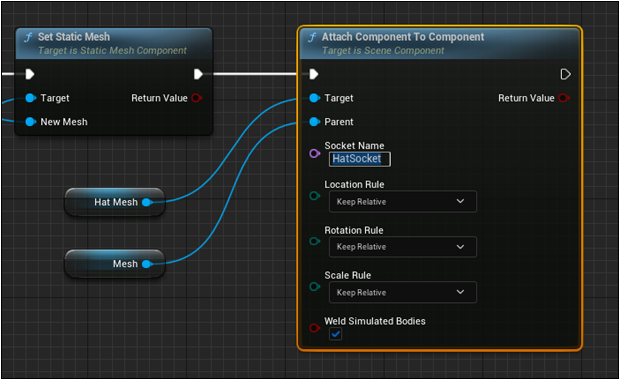Click 'Weld Simulated Bodies' label
This screenshot has width=620, height=380.
pyautogui.click(x=375, y=321)
